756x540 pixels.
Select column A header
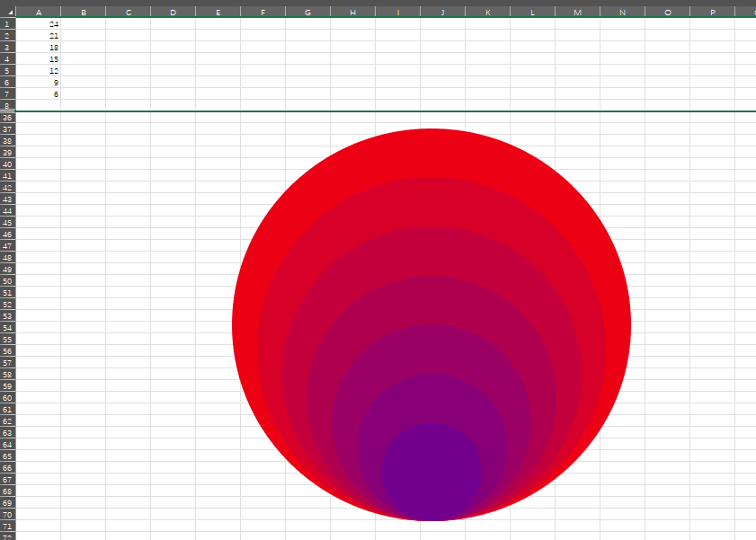(x=38, y=12)
